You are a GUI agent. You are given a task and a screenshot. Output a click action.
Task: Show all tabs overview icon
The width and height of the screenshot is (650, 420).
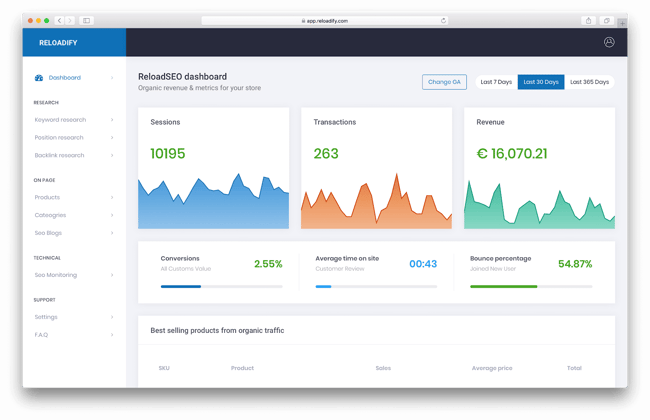point(606,20)
